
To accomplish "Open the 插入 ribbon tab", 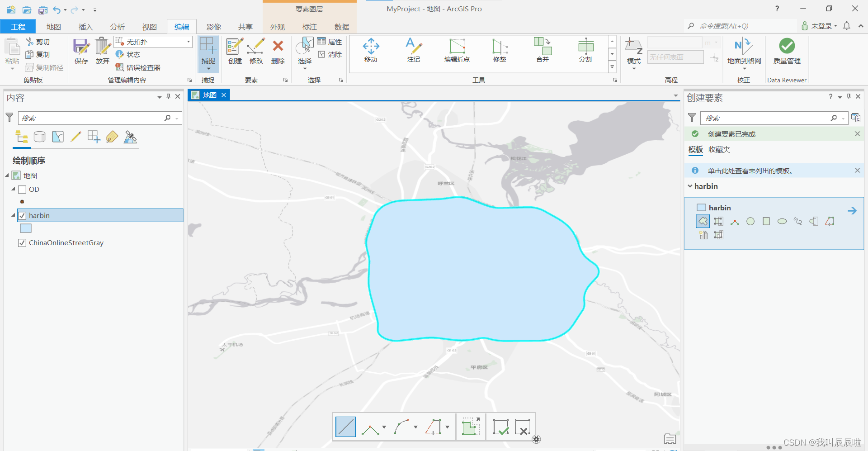I will [x=85, y=27].
